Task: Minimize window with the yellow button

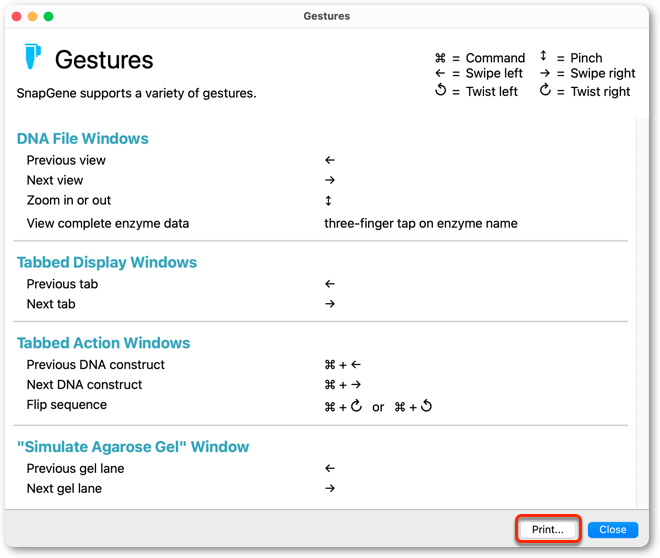Action: [x=32, y=16]
